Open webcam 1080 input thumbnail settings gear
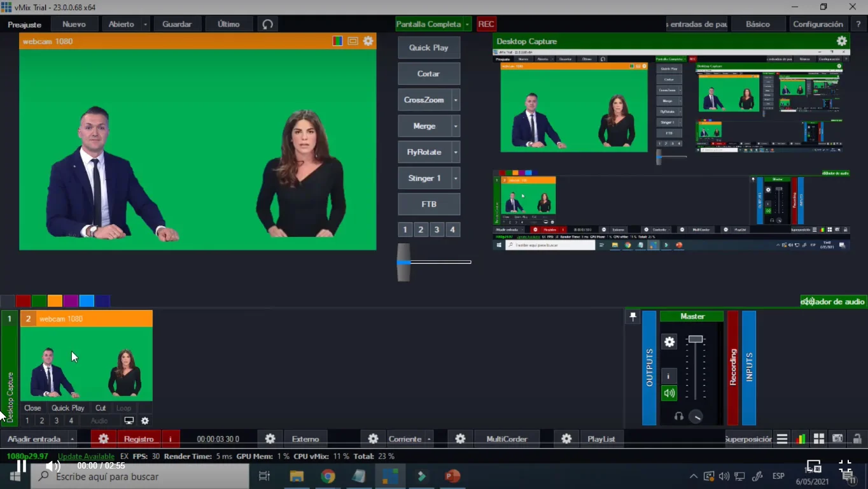Viewport: 868px width, 489px height. pos(145,421)
